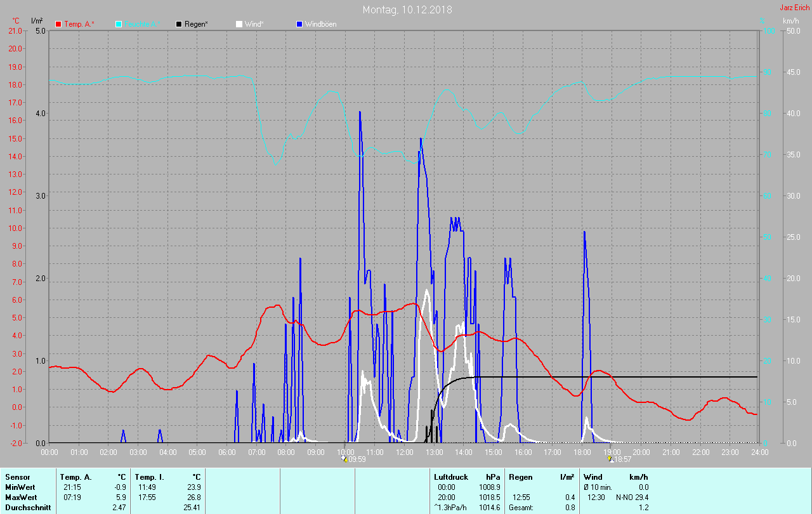Click the maximum outdoor temperature '5.9'

click(x=121, y=498)
